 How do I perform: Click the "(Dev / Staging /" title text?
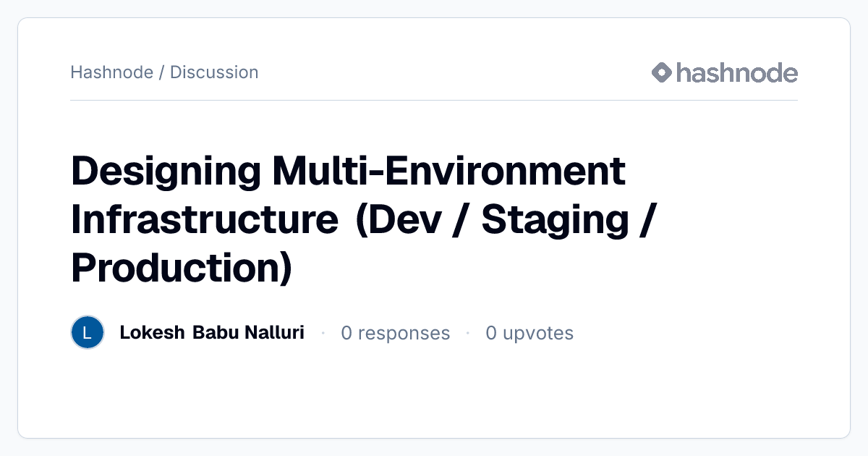[x=506, y=221]
